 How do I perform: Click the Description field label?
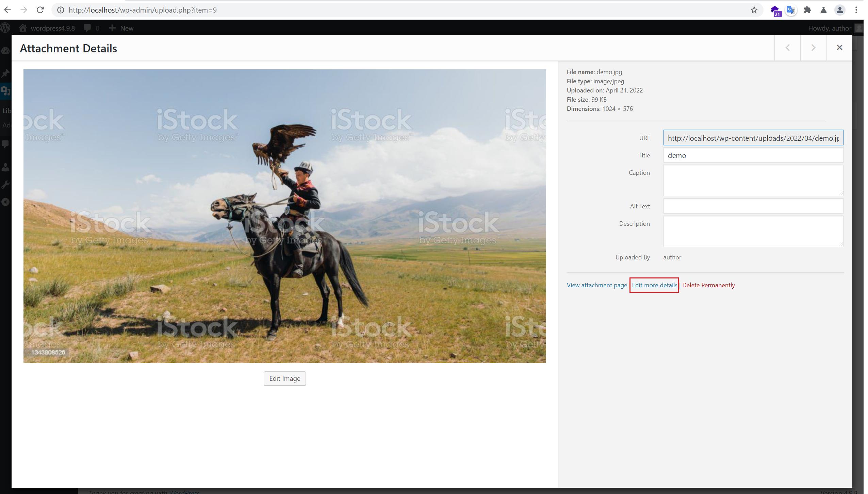point(634,224)
